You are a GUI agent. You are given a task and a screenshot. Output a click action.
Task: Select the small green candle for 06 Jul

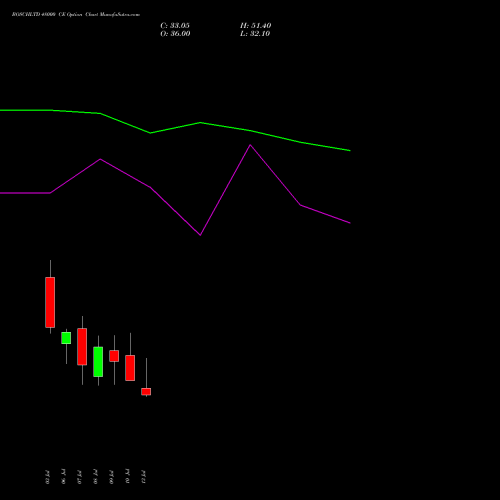(66, 338)
